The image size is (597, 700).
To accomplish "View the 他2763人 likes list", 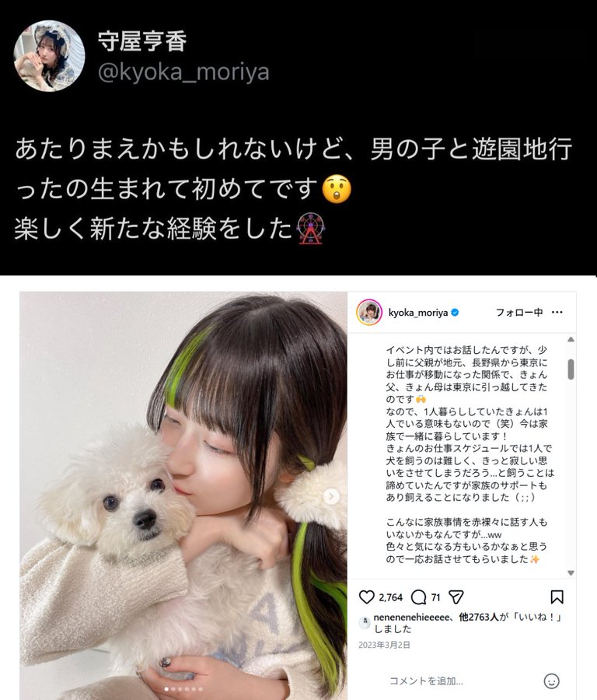I will pos(478,617).
